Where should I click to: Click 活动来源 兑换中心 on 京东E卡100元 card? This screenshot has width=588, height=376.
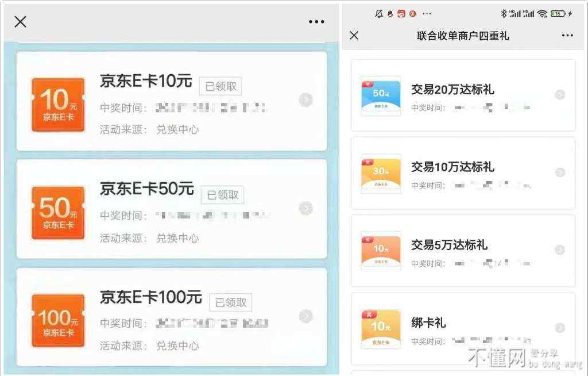tap(149, 346)
